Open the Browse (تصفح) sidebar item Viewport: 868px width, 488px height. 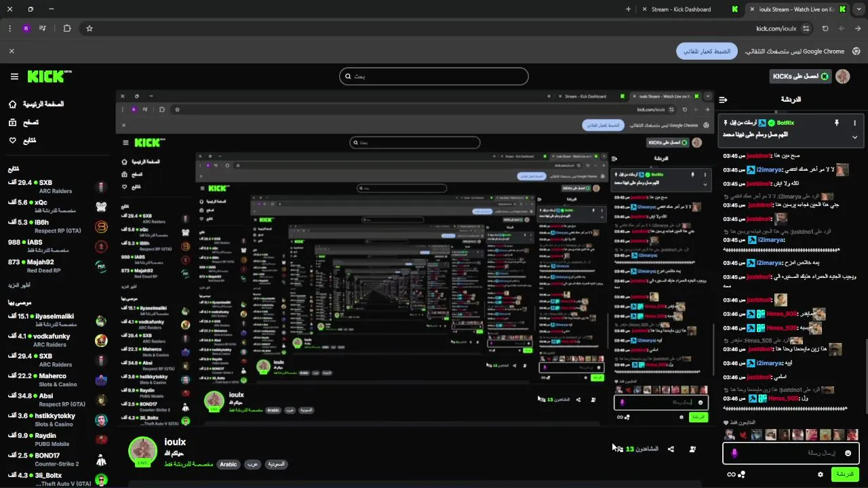23,122
